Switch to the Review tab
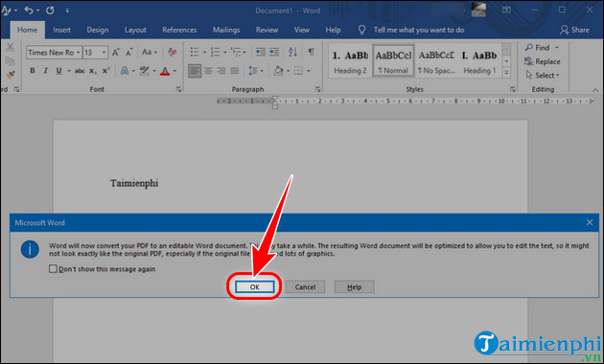This screenshot has height=364, width=604. click(x=267, y=30)
